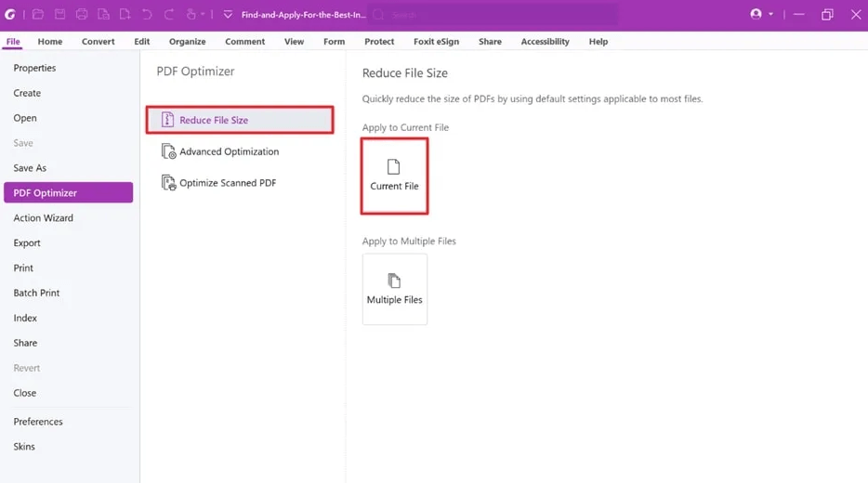Screen dimensions: 868x483
Task: Open Action Wizard from the File sidebar
Action: [x=43, y=218]
